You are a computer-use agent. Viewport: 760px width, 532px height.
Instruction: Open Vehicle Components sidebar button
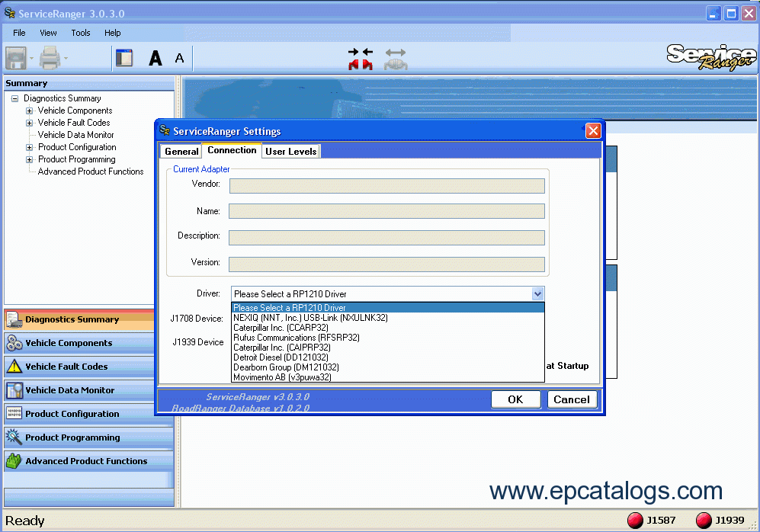[x=79, y=343]
